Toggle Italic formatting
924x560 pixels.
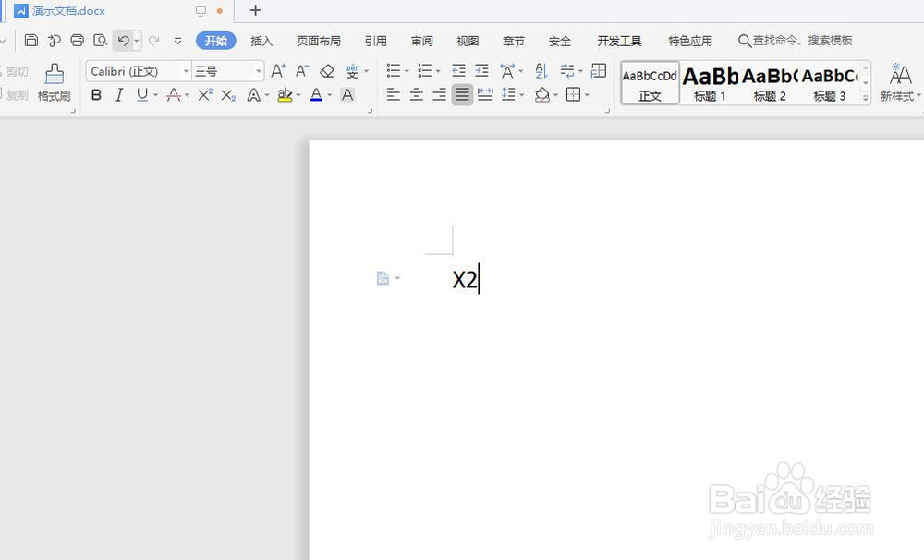coord(119,95)
